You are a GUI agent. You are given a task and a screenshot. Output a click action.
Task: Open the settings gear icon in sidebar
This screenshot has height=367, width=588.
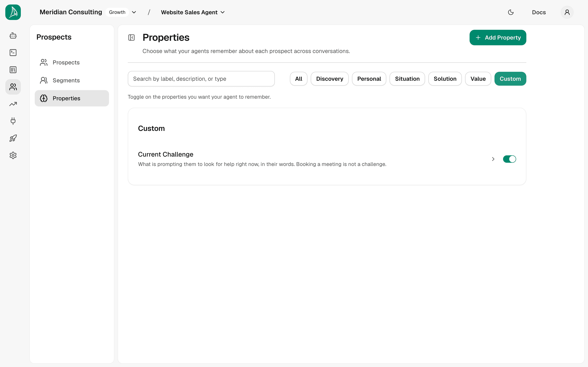point(13,155)
